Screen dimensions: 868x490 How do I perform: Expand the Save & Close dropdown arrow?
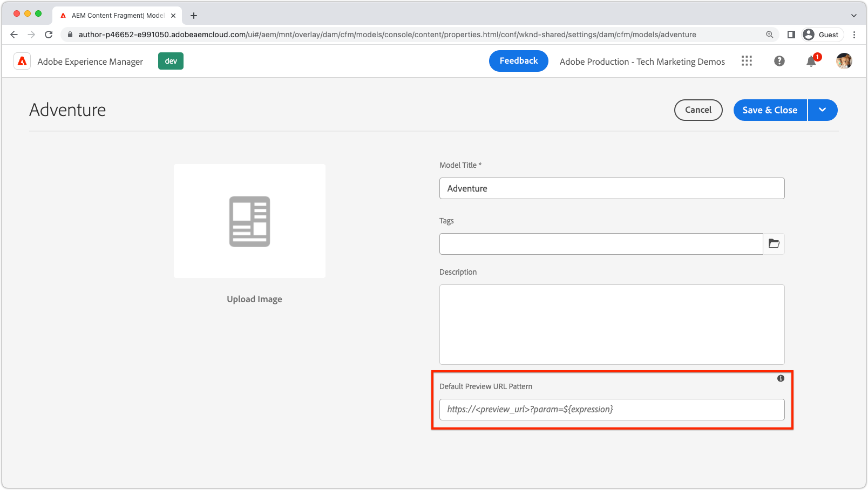click(823, 110)
